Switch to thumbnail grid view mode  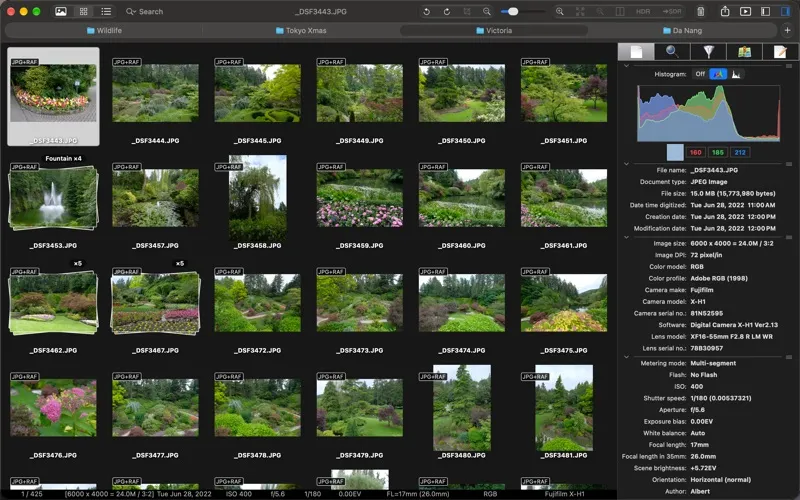click(84, 11)
